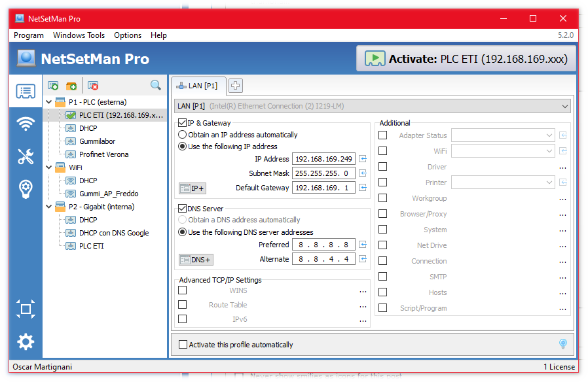This screenshot has height=382, width=588.
Task: Get the current Default Gateway arrow icon
Action: 363,187
